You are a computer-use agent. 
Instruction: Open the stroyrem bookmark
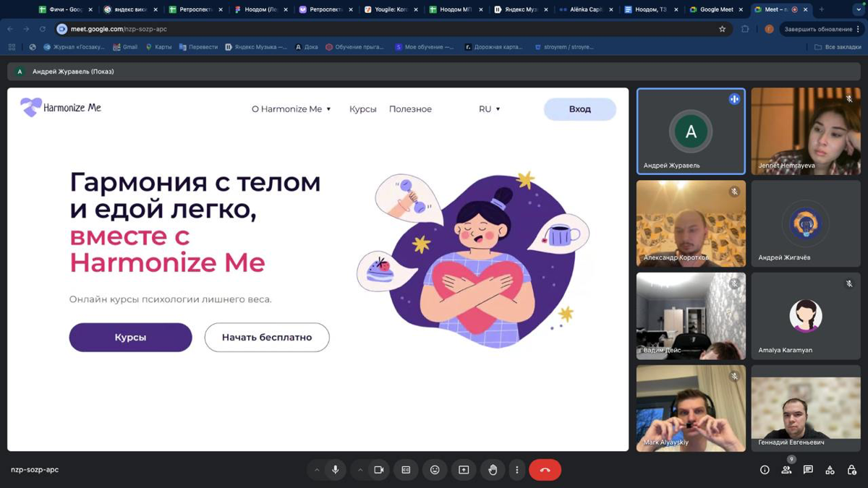pos(563,47)
